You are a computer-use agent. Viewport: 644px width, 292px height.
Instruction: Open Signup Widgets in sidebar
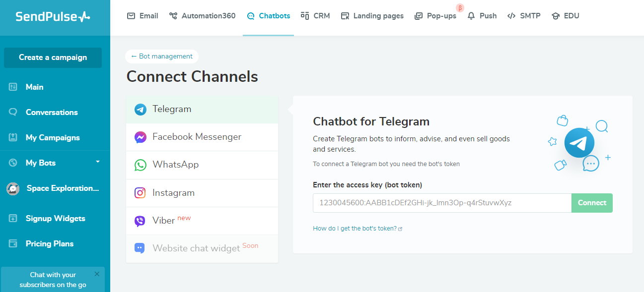tap(55, 218)
